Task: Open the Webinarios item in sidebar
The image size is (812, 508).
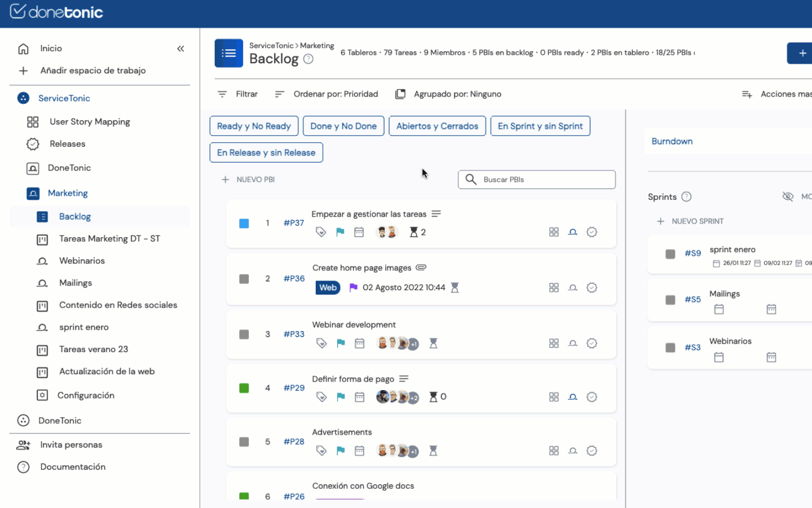Action: [82, 261]
